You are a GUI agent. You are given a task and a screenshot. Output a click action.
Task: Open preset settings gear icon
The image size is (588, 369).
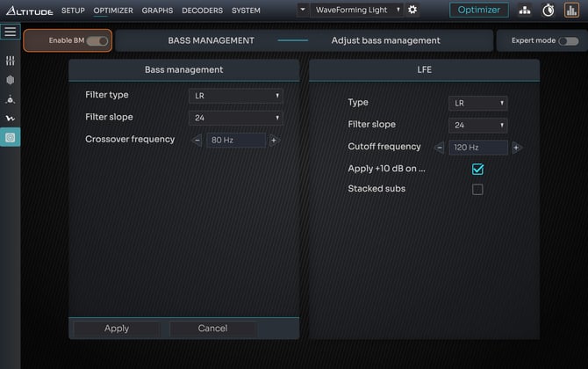(x=412, y=10)
